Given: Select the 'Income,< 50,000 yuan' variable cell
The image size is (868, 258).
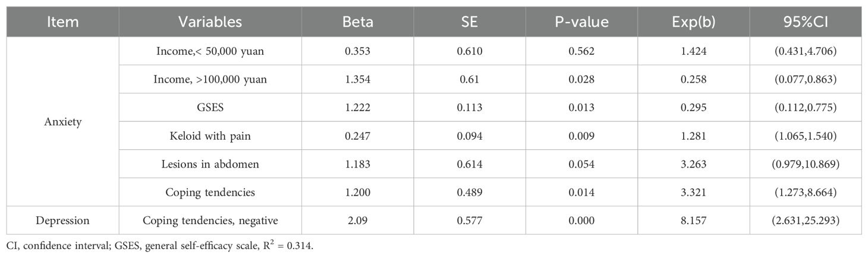Looking at the screenshot, I should pyautogui.click(x=210, y=52).
